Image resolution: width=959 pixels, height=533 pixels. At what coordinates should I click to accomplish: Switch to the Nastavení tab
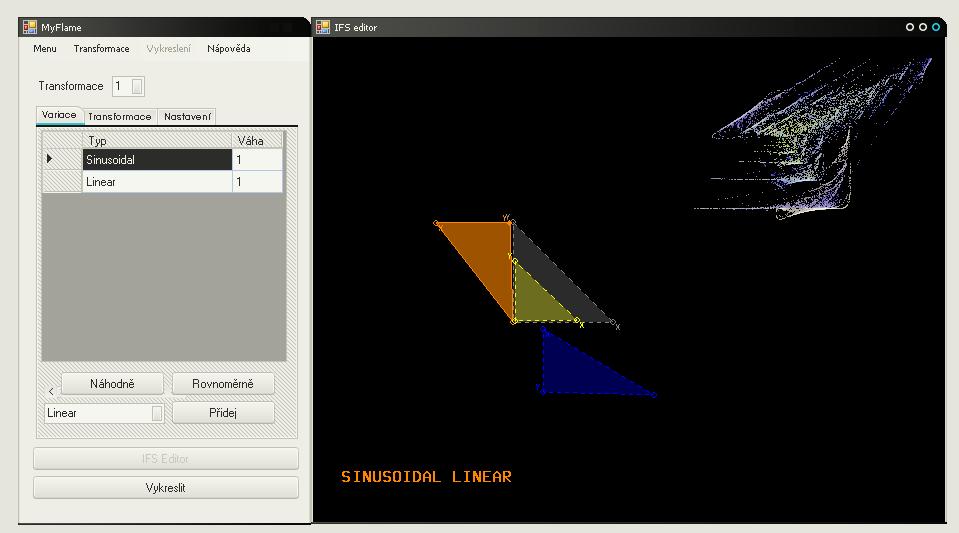point(187,116)
